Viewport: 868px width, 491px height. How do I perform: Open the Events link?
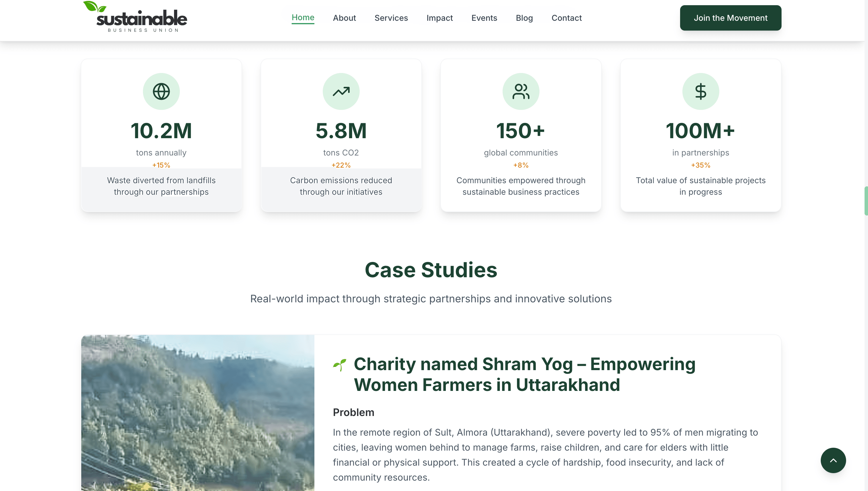pos(484,18)
